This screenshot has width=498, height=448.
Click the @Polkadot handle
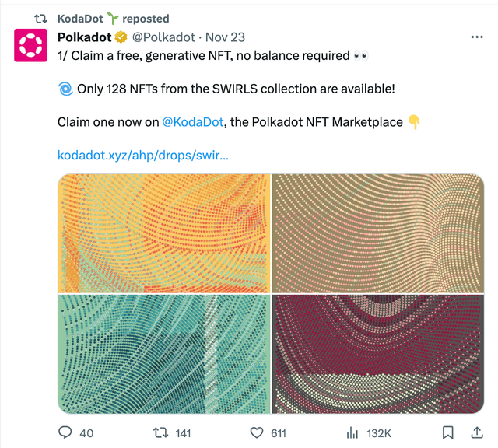[x=163, y=37]
